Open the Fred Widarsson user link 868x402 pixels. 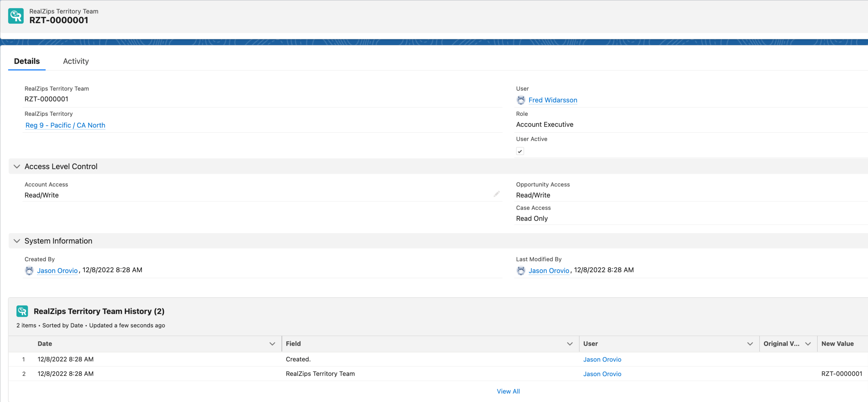(553, 100)
